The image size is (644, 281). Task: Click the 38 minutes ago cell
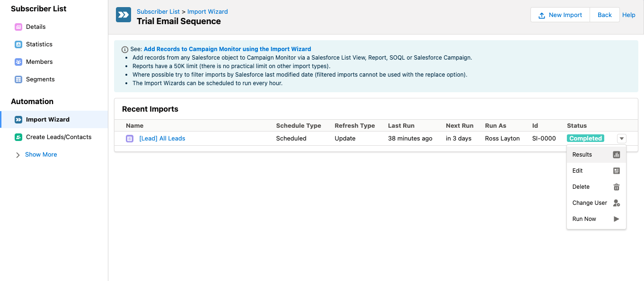410,139
